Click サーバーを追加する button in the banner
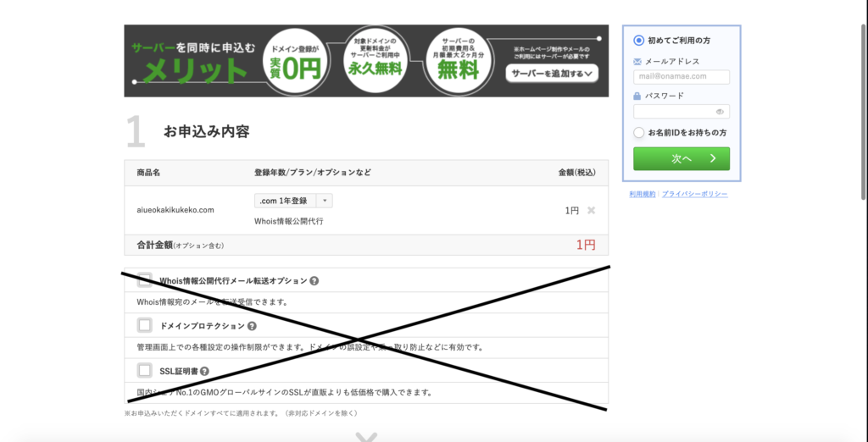 coord(552,73)
